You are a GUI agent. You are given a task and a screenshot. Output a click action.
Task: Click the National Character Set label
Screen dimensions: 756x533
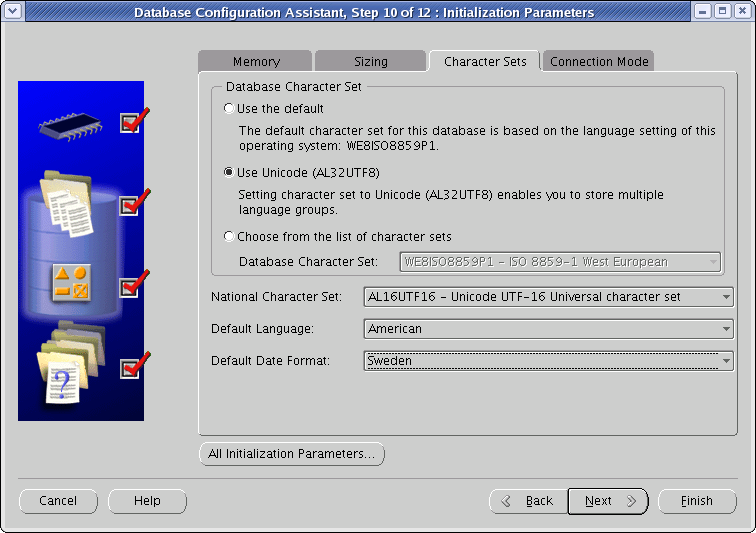point(276,297)
